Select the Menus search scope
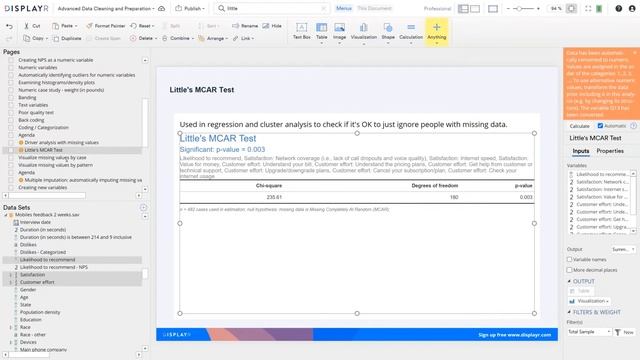Viewport: 640px width, 360px height. pos(344,8)
